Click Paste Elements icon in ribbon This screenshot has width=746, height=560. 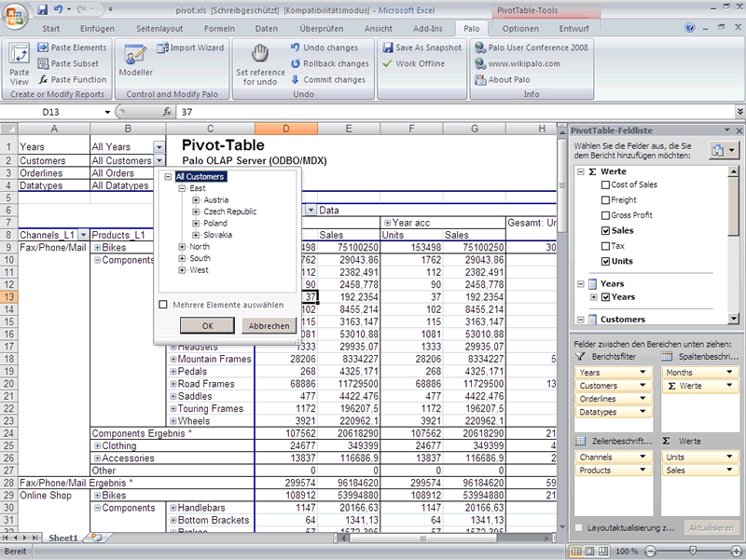coord(43,48)
